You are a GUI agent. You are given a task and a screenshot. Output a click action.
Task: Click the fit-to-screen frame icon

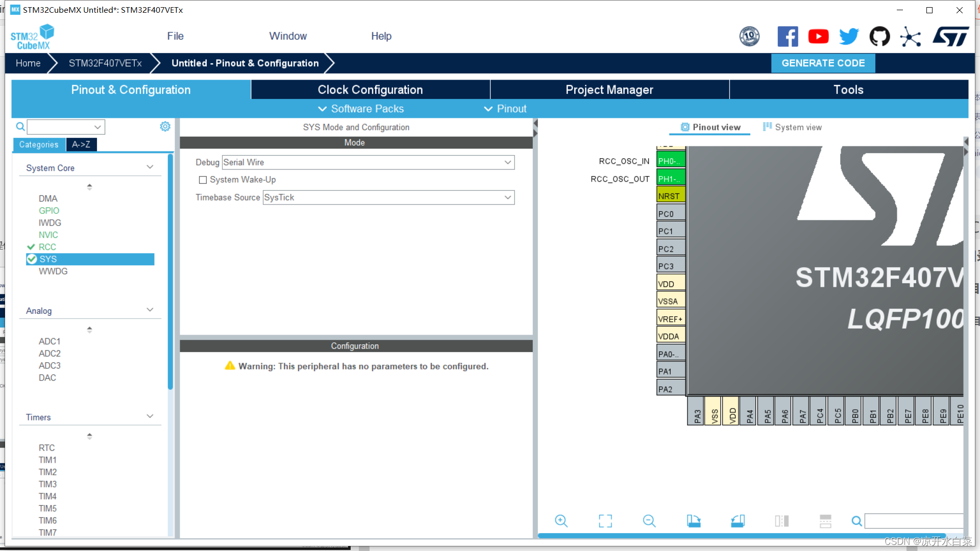(604, 521)
